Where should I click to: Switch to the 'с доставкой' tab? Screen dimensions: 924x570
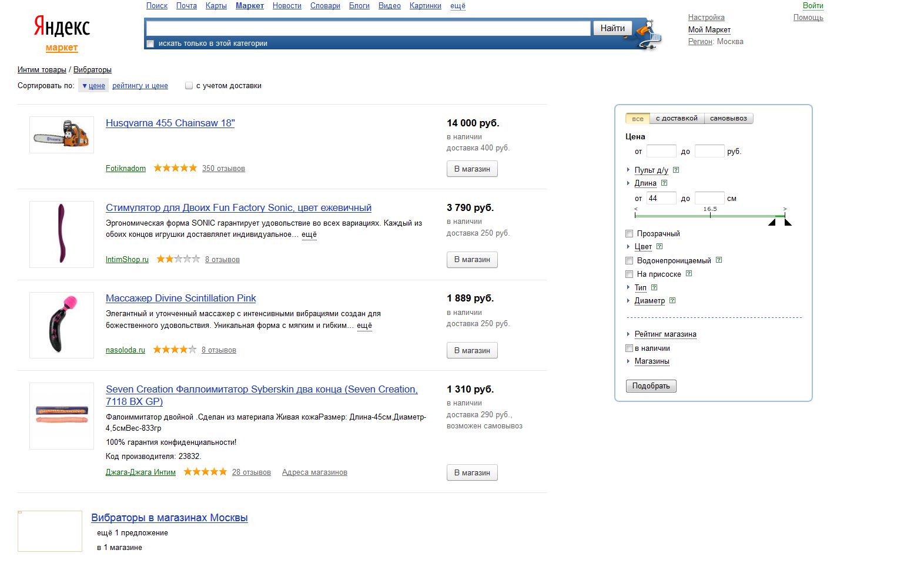click(677, 119)
